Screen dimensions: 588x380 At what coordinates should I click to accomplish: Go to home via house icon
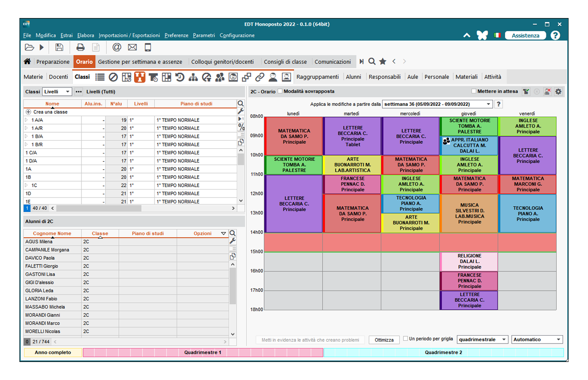tap(27, 61)
